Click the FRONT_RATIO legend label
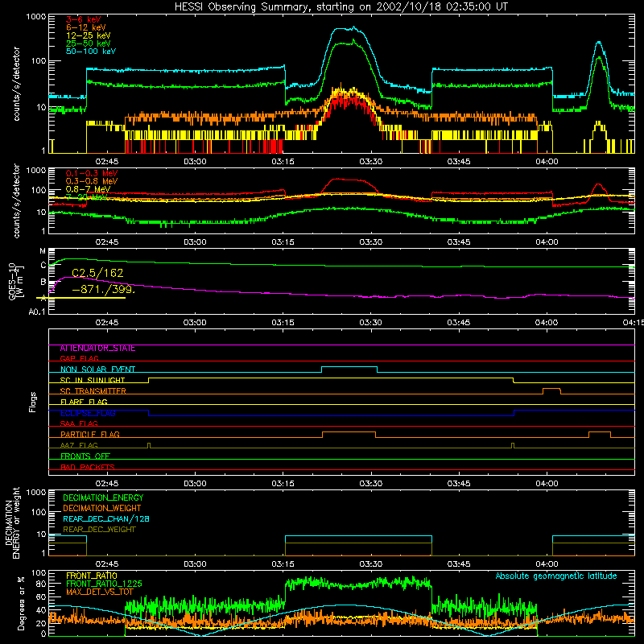644x644 pixels. coord(92,576)
